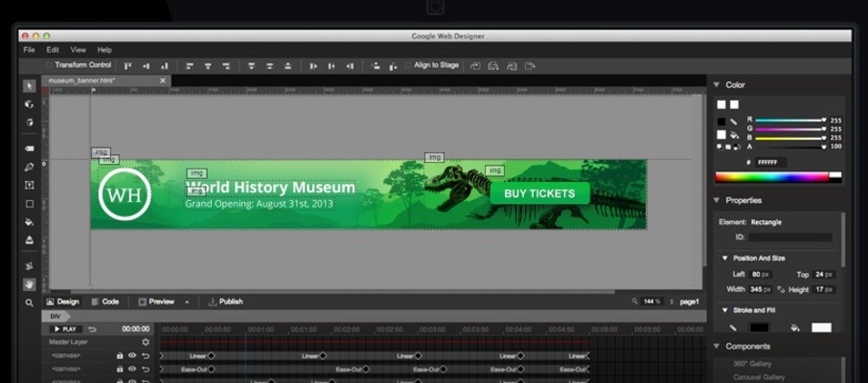Collapse the Stroke and Fill section

click(724, 310)
